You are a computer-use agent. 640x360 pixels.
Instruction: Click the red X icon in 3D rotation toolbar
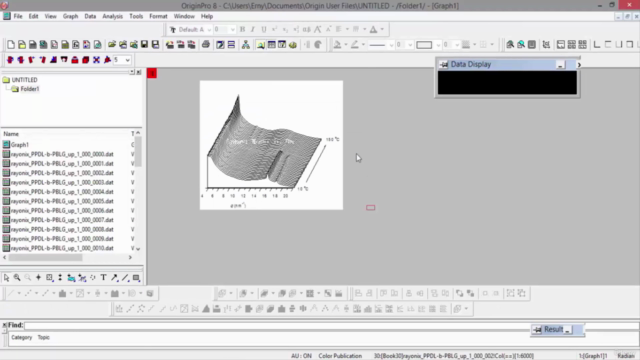pos(96,60)
